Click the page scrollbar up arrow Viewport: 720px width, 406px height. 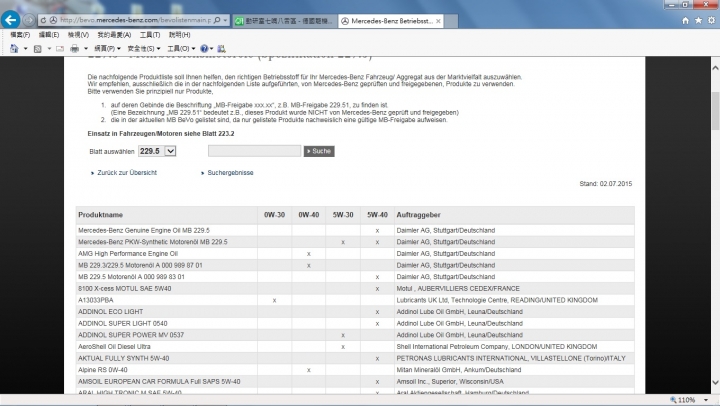(x=715, y=68)
